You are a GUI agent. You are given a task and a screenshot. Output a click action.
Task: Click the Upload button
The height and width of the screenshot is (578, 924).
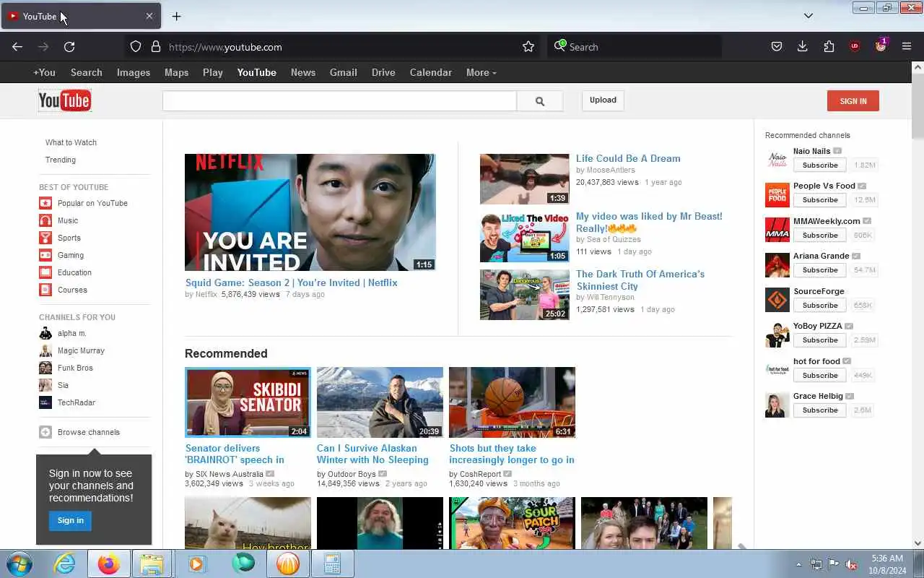click(x=603, y=100)
